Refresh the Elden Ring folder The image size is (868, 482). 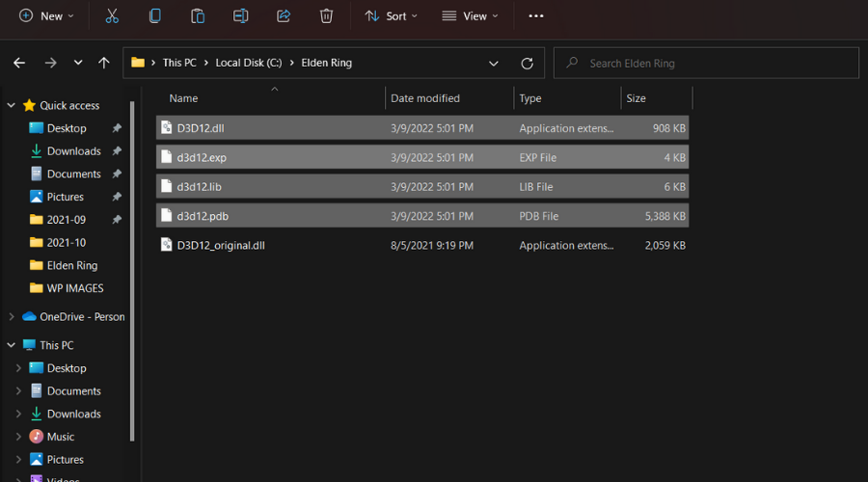[527, 63]
